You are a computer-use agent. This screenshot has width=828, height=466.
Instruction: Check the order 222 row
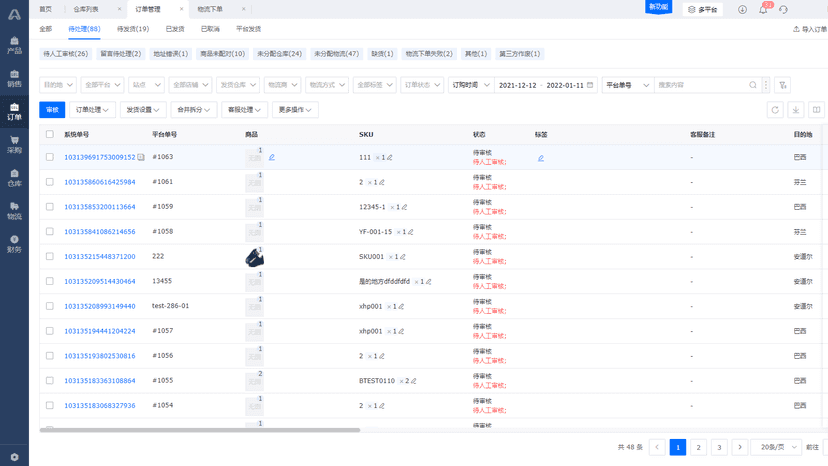click(50, 256)
